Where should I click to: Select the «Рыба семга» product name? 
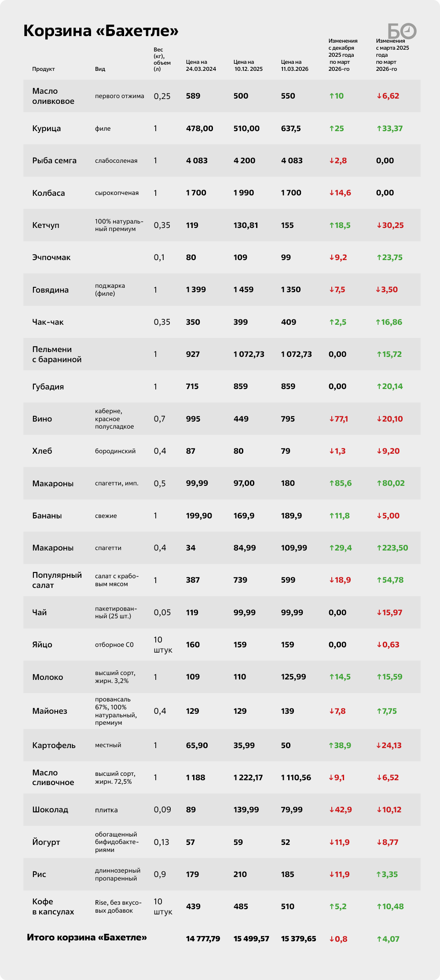pos(54,161)
